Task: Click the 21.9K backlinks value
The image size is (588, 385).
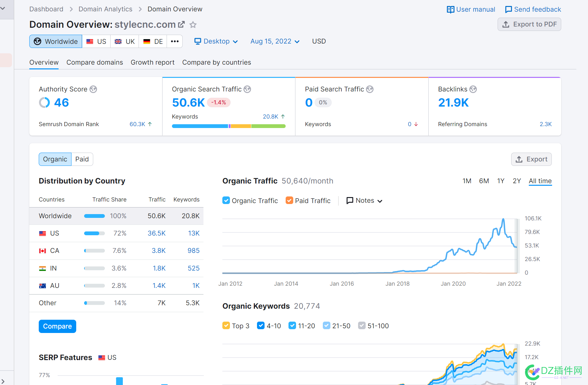Action: pos(454,103)
